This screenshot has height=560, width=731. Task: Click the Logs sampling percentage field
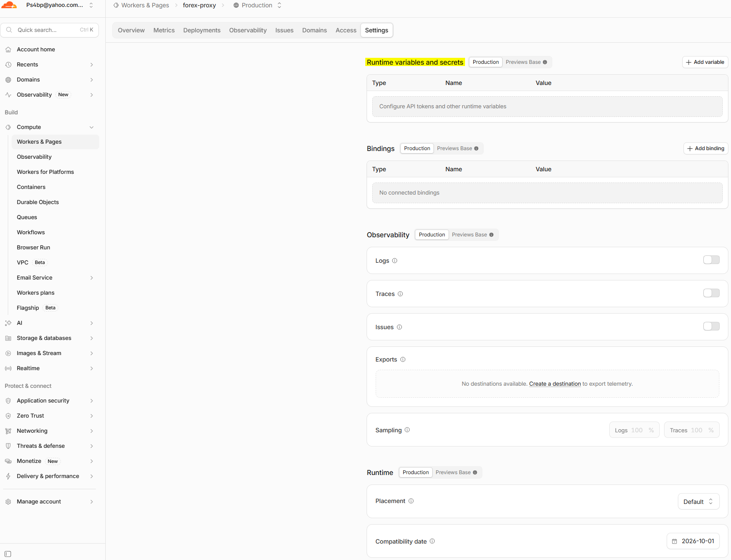click(634, 430)
